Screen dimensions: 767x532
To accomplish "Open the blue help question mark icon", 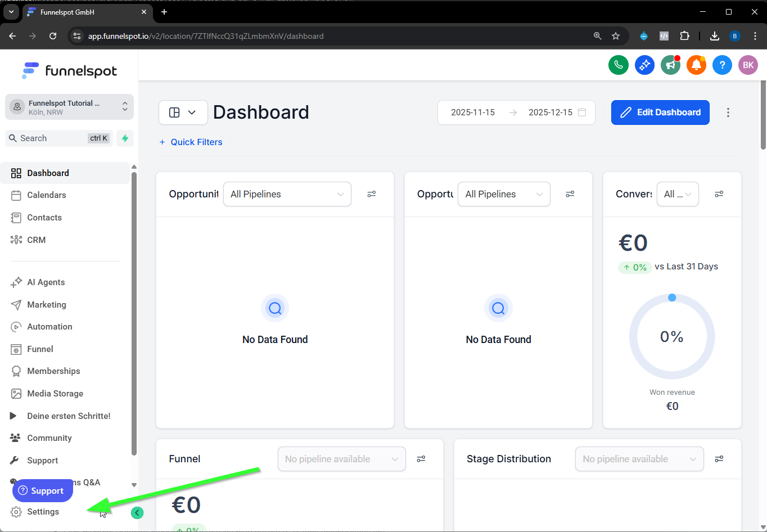I will tap(722, 65).
